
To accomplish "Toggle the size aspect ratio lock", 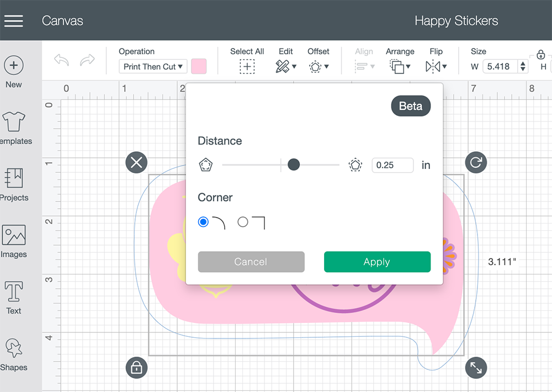I will [x=541, y=55].
